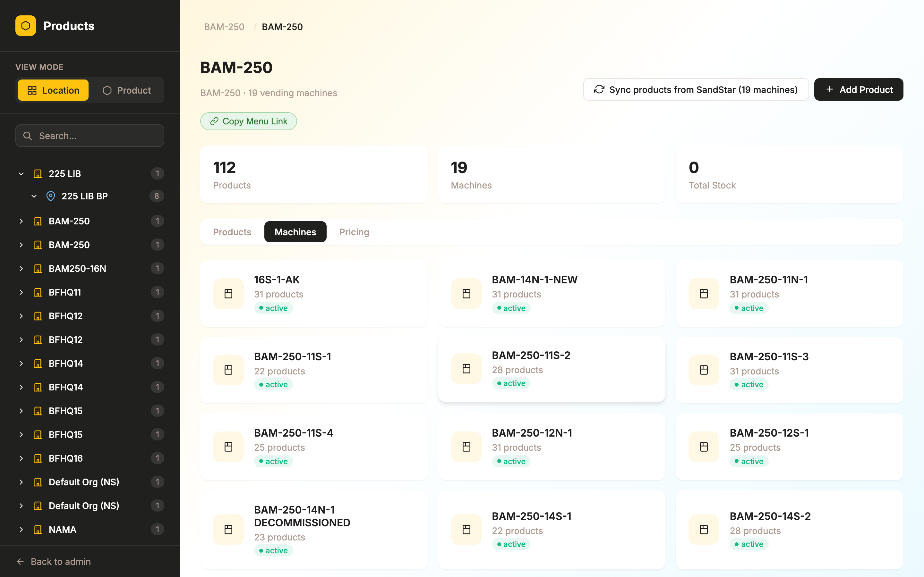
Task: Click Copy Menu Link pill
Action: tap(249, 121)
